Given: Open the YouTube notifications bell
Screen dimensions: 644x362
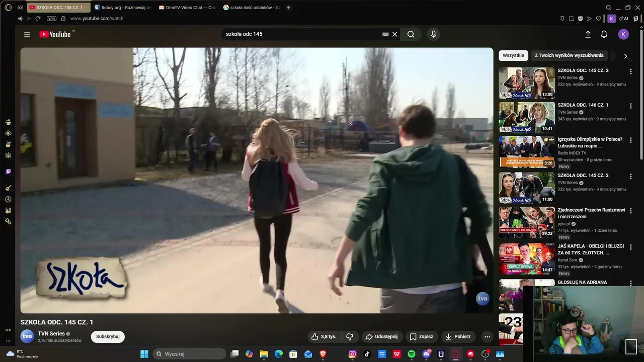Looking at the screenshot, I should pos(604,34).
